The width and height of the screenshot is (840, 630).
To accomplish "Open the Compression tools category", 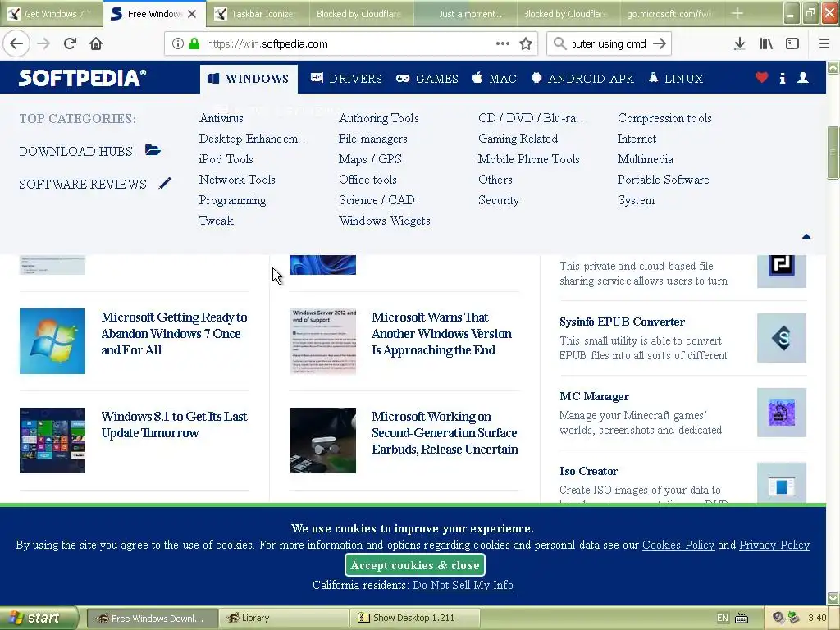I will click(x=664, y=118).
